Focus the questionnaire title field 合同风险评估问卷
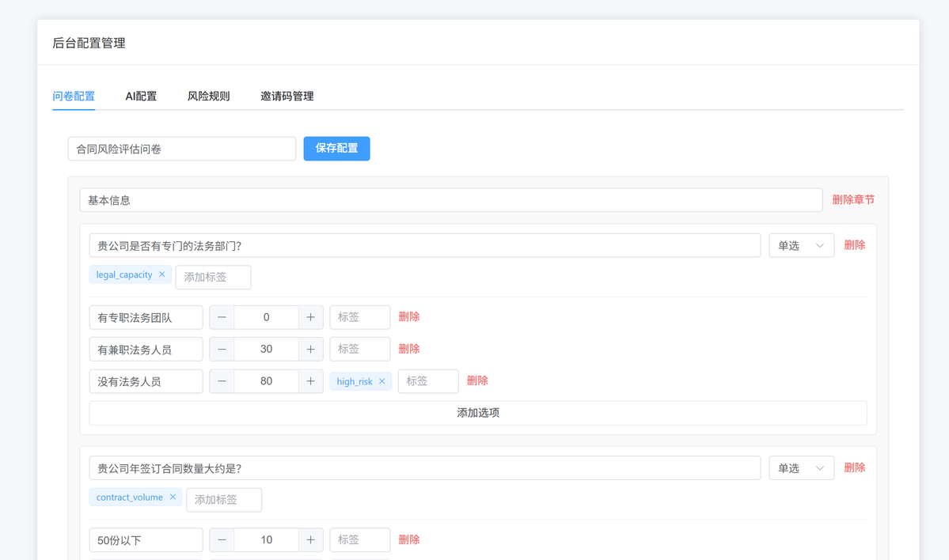Viewport: 949px width, 560px height. point(182,149)
